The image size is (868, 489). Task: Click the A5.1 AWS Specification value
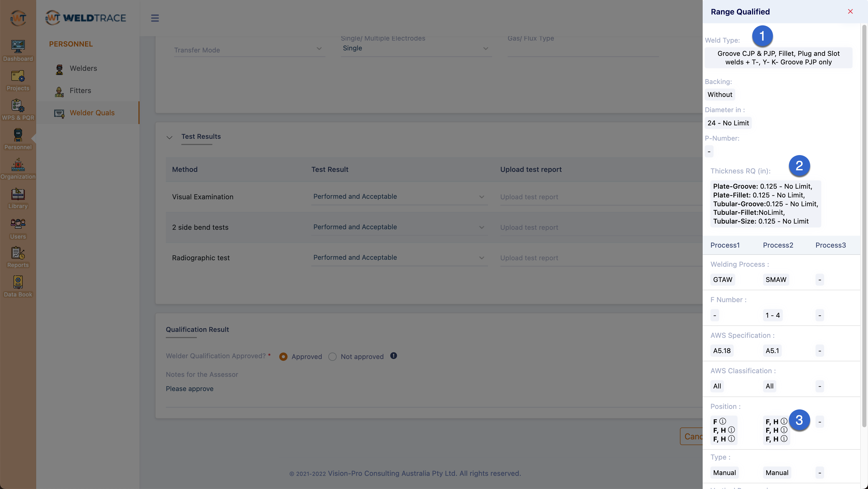(x=772, y=350)
